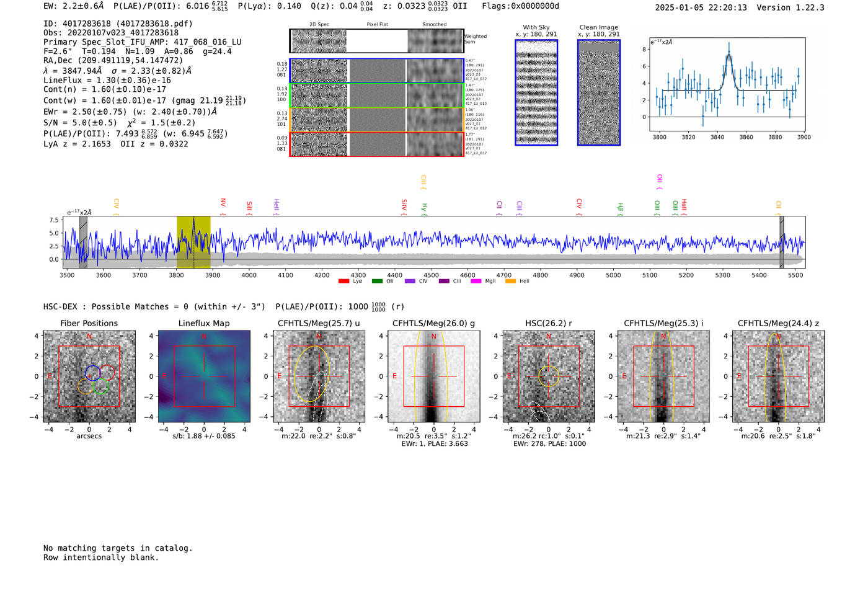Select the green-bordered 2D fiber spectrum row

pyautogui.click(x=377, y=96)
